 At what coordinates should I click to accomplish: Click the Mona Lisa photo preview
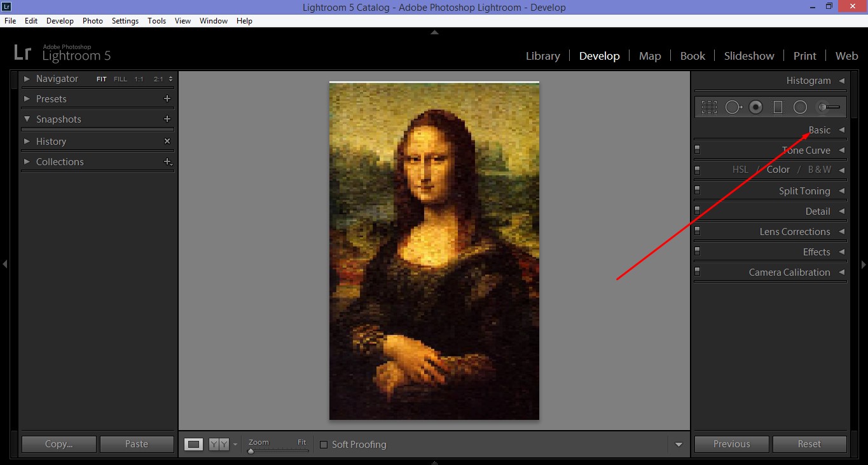click(x=434, y=251)
